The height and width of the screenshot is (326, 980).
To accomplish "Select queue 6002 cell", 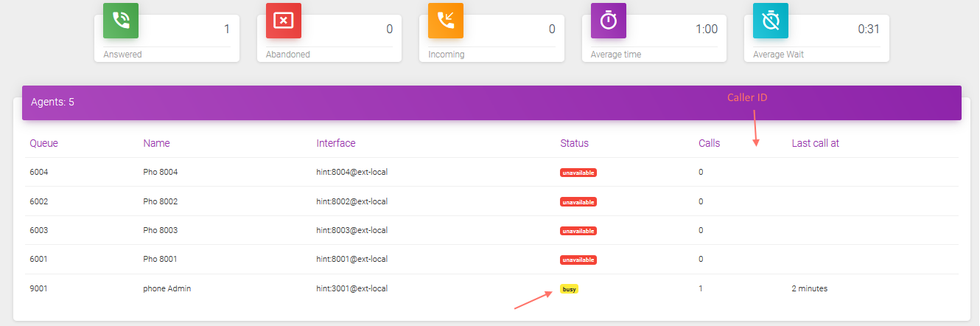I will (39, 201).
